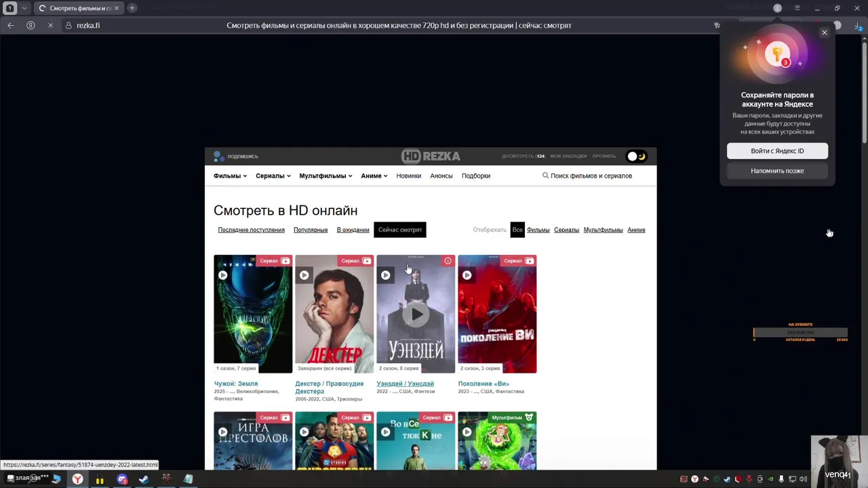The width and height of the screenshot is (868, 488).
Task: Click the donation progress bar overlay
Action: [800, 333]
